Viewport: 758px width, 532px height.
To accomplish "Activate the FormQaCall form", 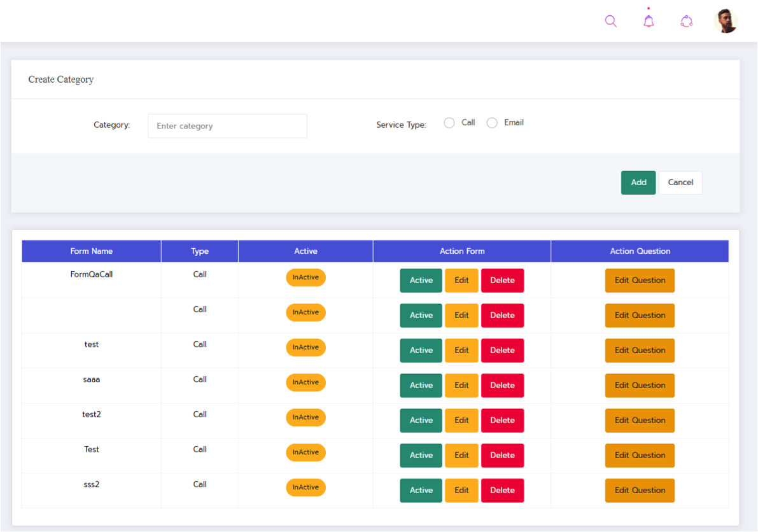I will [x=421, y=281].
